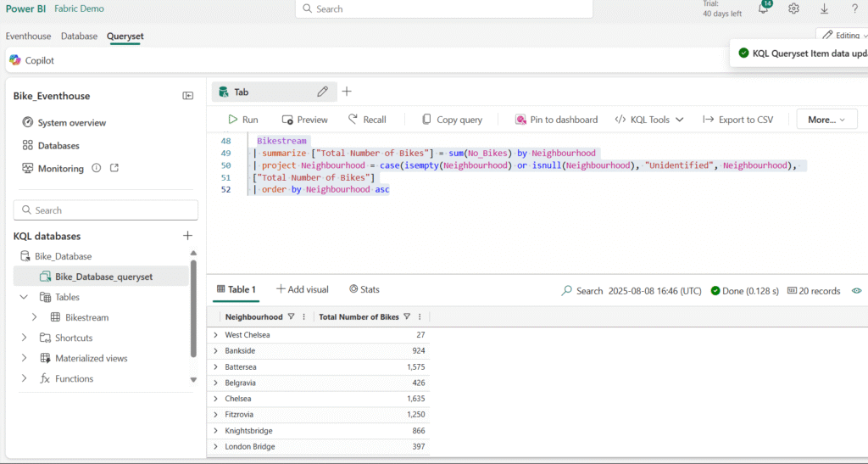Add a new KQL database
This screenshot has width=868, height=464.
[x=187, y=236]
